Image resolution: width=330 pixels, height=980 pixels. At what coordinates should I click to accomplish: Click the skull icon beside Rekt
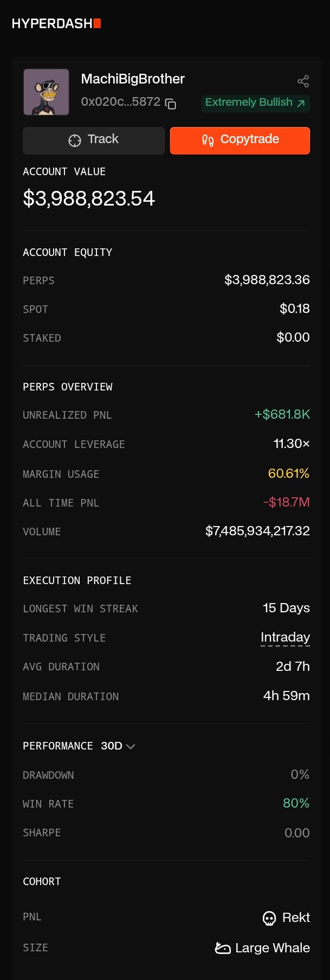(269, 918)
